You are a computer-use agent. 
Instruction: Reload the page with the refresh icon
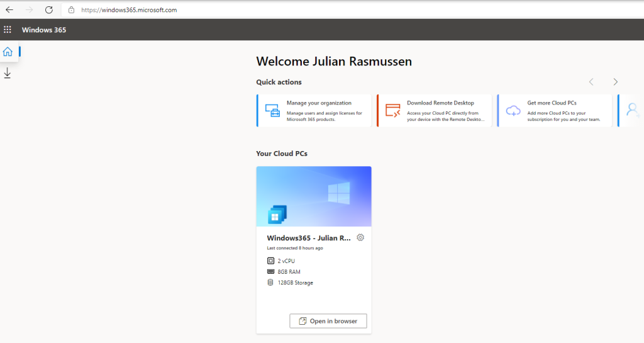coord(49,10)
